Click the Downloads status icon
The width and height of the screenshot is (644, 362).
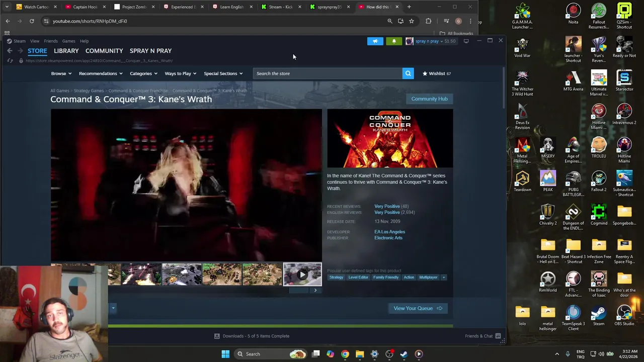pyautogui.click(x=217, y=336)
